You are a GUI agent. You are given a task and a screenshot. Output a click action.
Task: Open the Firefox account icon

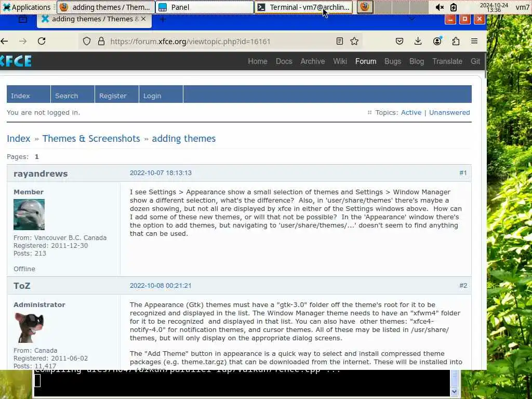[437, 41]
